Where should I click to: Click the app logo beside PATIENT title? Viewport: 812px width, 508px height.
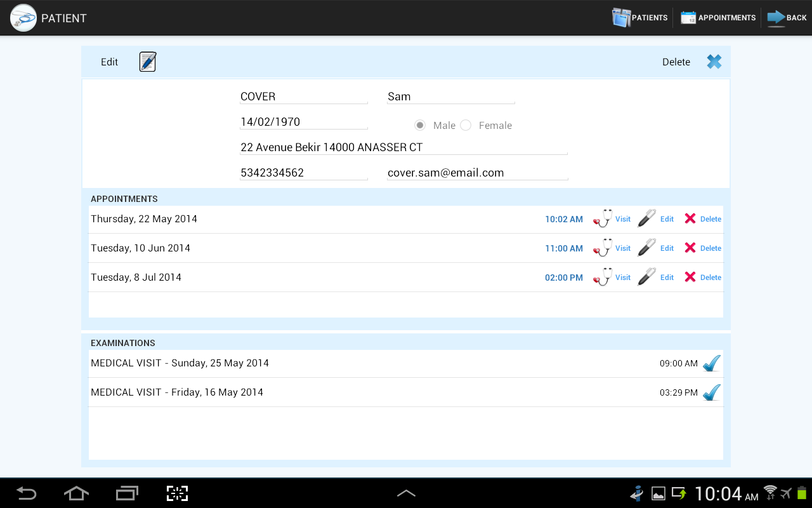tap(23, 18)
